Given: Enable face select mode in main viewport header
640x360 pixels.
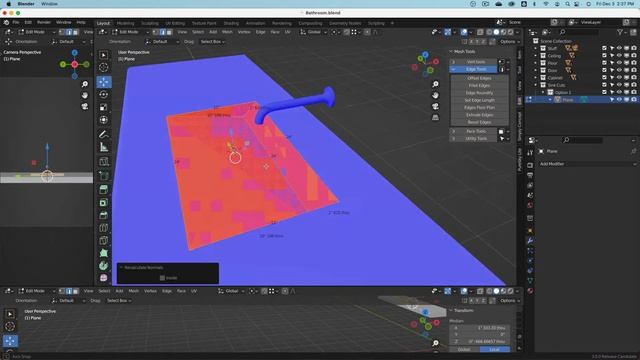Looking at the screenshot, I should point(169,32).
